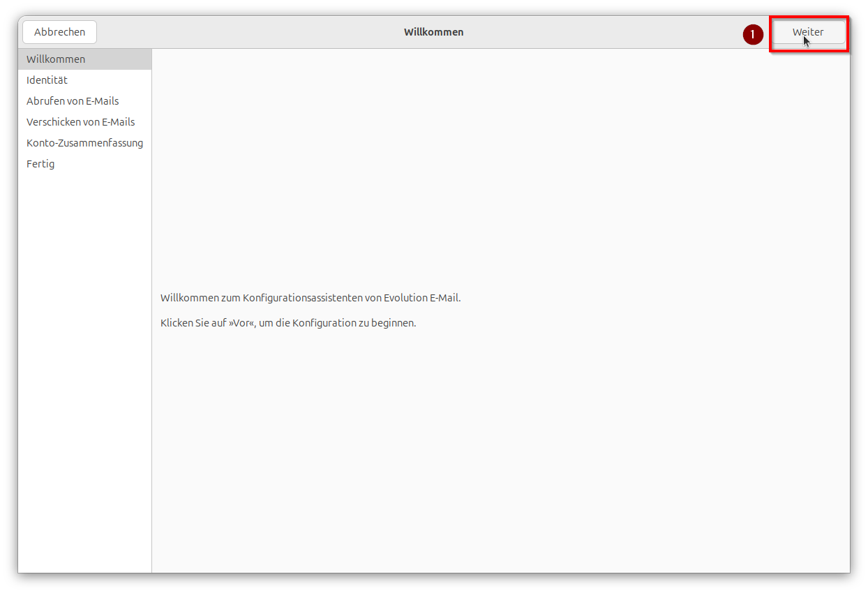Click the red numbered badge beside Weiter
The height and width of the screenshot is (593, 868).
pos(753,33)
